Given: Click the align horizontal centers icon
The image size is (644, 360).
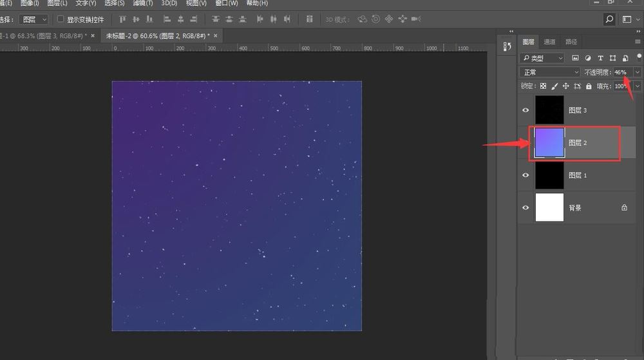Looking at the screenshot, I should [x=180, y=19].
